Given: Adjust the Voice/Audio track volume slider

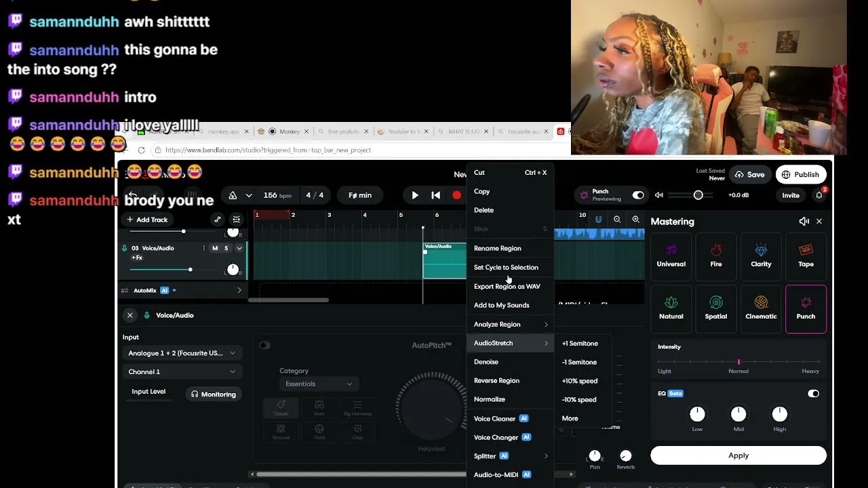Looking at the screenshot, I should (x=161, y=270).
